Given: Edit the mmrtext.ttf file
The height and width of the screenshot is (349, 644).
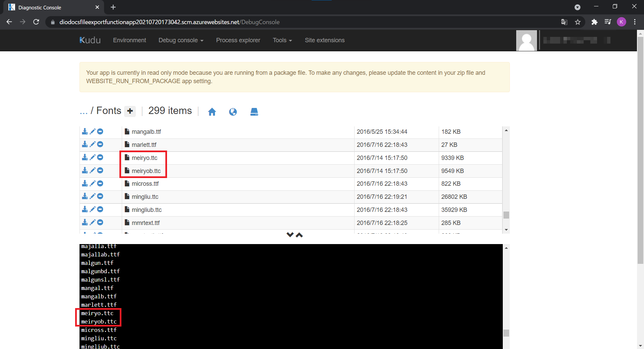Looking at the screenshot, I should coord(93,222).
